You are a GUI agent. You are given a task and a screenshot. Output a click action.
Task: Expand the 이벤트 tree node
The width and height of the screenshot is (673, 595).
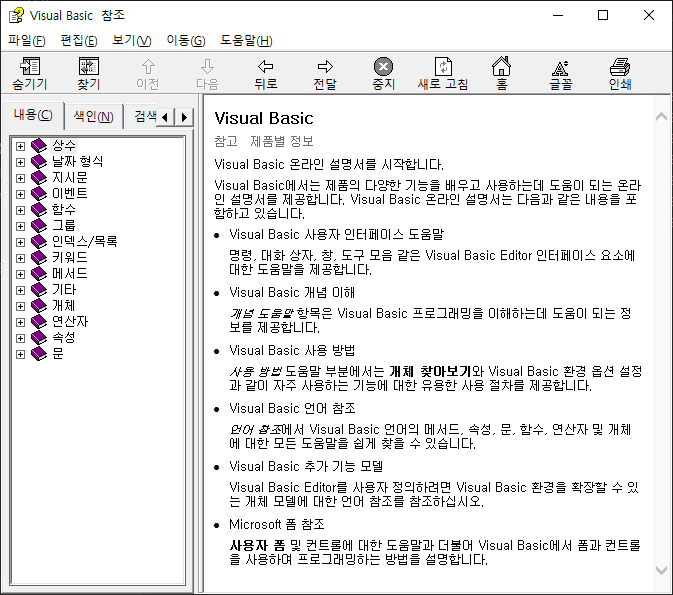tap(20, 194)
